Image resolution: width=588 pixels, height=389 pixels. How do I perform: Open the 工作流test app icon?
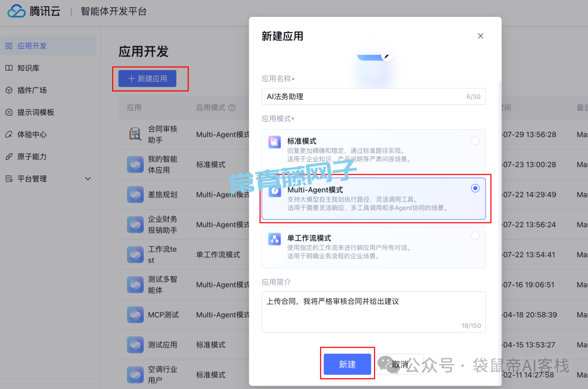point(135,254)
